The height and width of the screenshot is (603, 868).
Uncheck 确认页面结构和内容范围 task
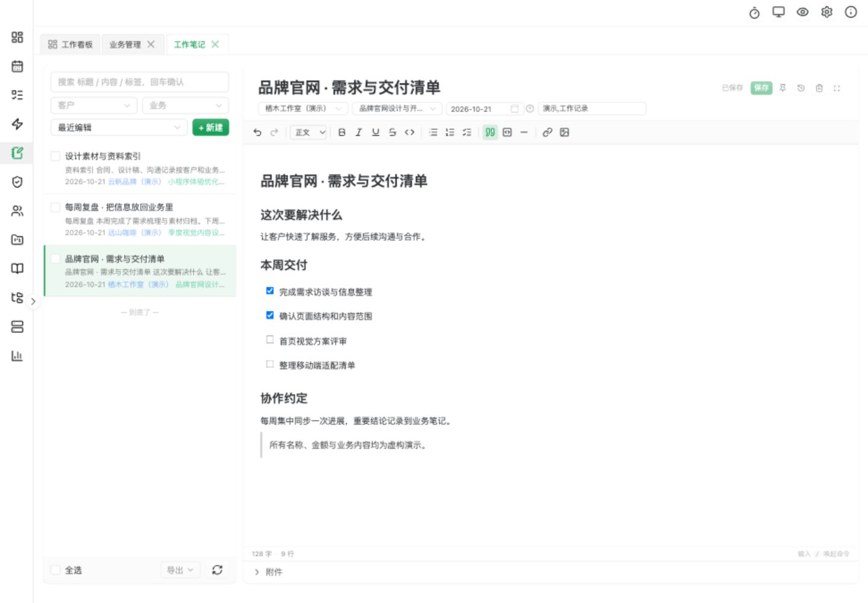pos(270,315)
